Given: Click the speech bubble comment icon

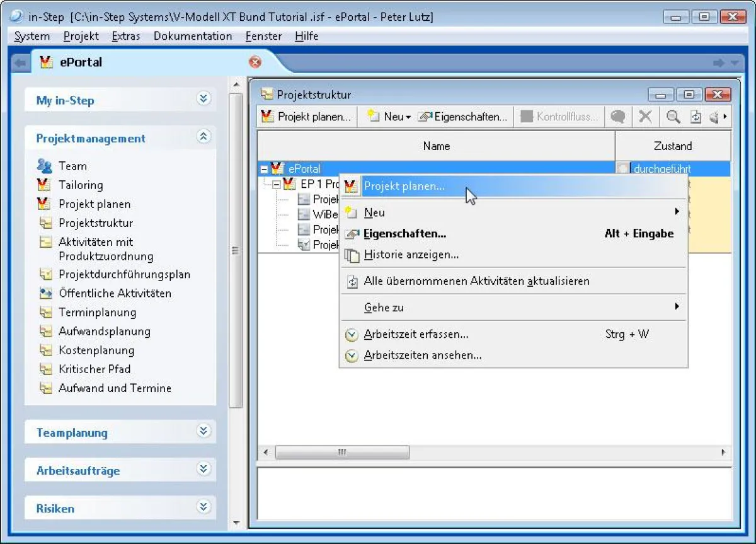Looking at the screenshot, I should pos(618,117).
